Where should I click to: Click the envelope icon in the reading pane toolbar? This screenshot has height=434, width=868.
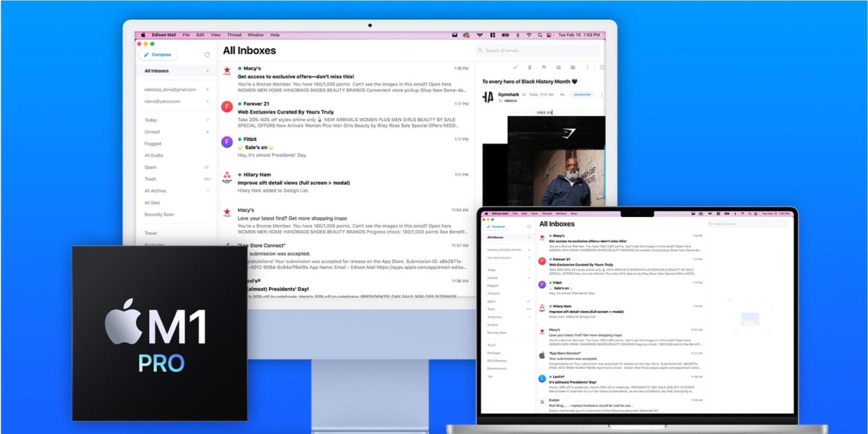(558, 67)
